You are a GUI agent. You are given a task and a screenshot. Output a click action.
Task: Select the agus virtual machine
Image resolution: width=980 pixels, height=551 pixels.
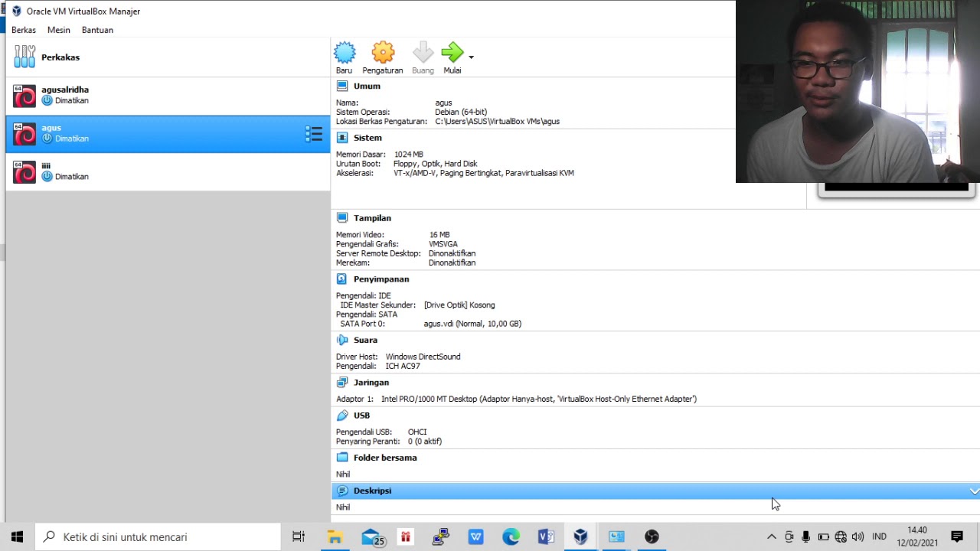coord(168,134)
